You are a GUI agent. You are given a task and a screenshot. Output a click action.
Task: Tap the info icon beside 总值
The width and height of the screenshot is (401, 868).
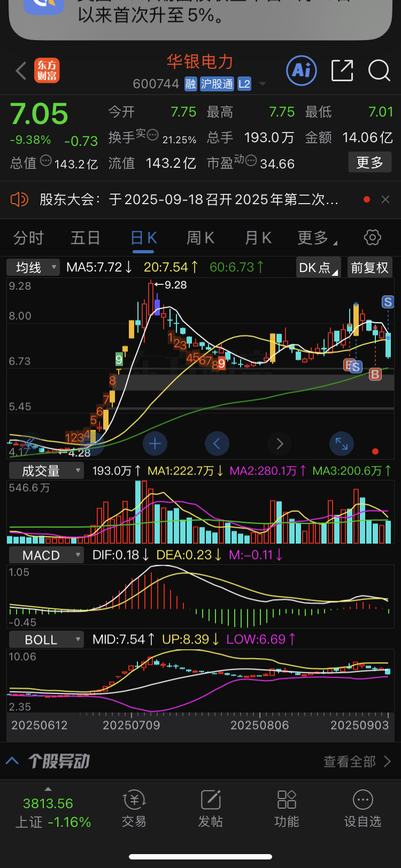tap(45, 160)
